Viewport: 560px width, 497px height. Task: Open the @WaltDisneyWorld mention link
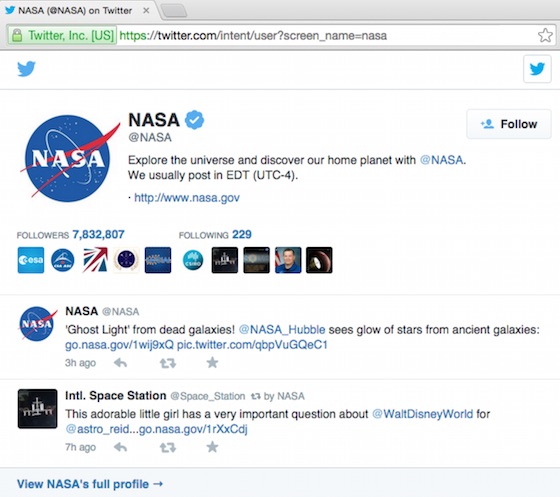(422, 414)
